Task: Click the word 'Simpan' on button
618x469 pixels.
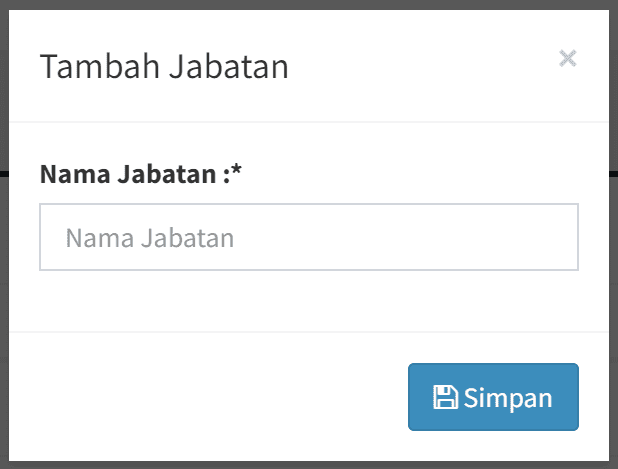Action: coord(508,397)
